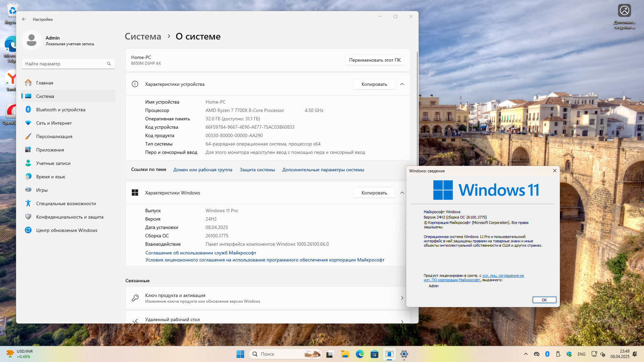644x362 pixels.
Task: Click the Найти параметр search field
Action: pos(64,64)
